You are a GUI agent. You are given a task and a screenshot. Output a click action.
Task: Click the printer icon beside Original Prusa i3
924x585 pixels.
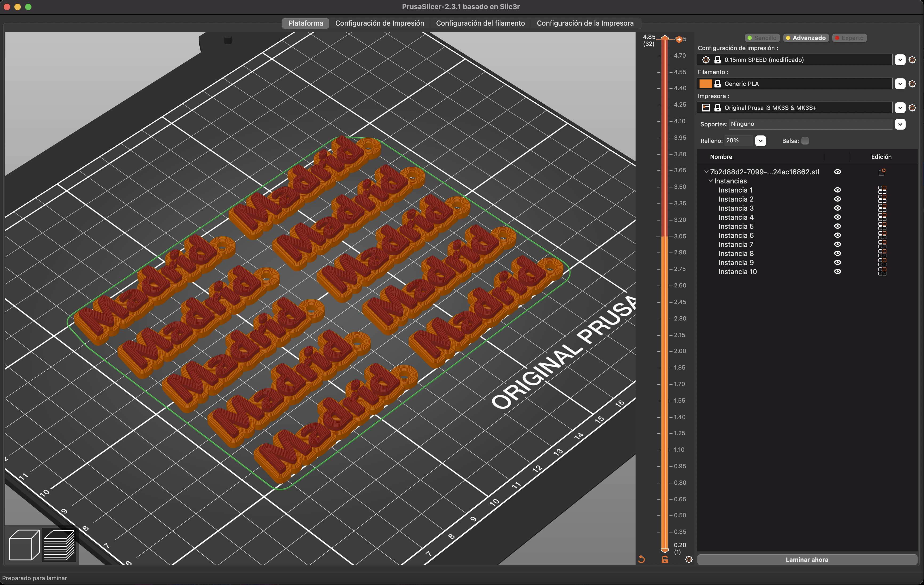(x=706, y=108)
